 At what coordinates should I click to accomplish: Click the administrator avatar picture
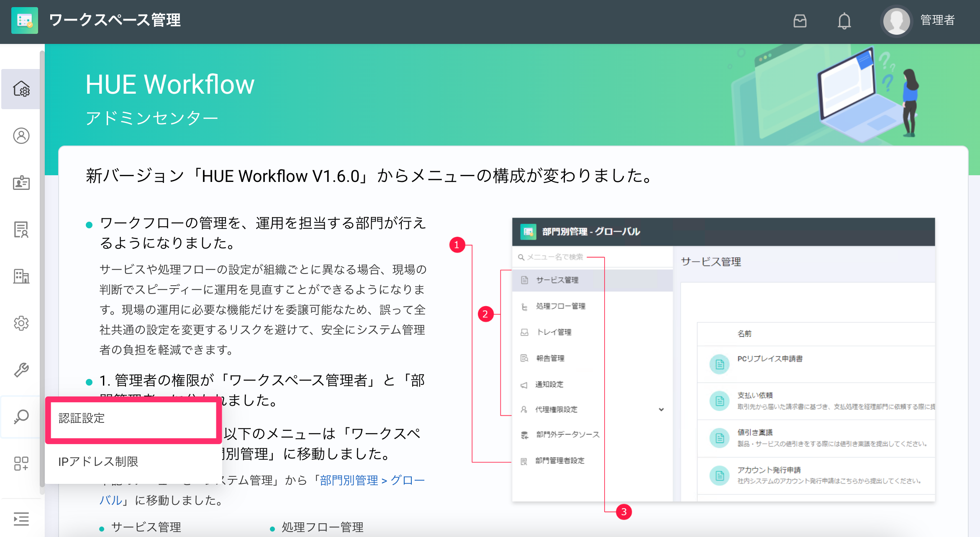(896, 20)
